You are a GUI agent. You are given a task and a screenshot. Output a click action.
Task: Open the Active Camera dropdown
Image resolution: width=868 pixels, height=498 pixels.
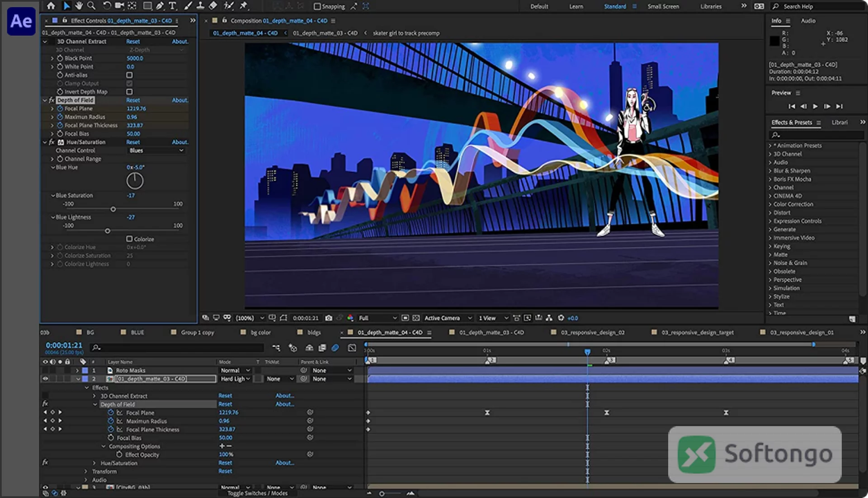tap(448, 318)
